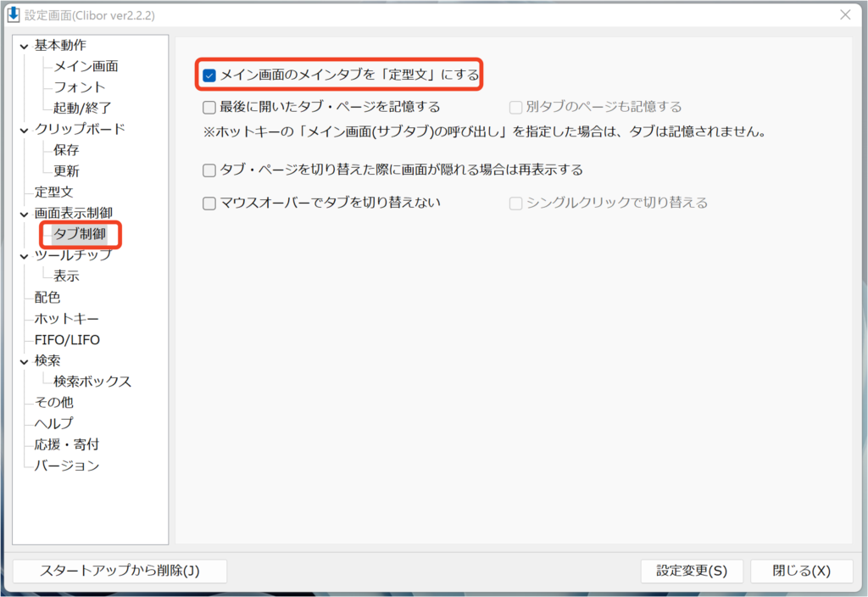Toggle タブ・ページを切り替えた際に再表示する checkbox
This screenshot has width=868, height=597.
pos(209,170)
